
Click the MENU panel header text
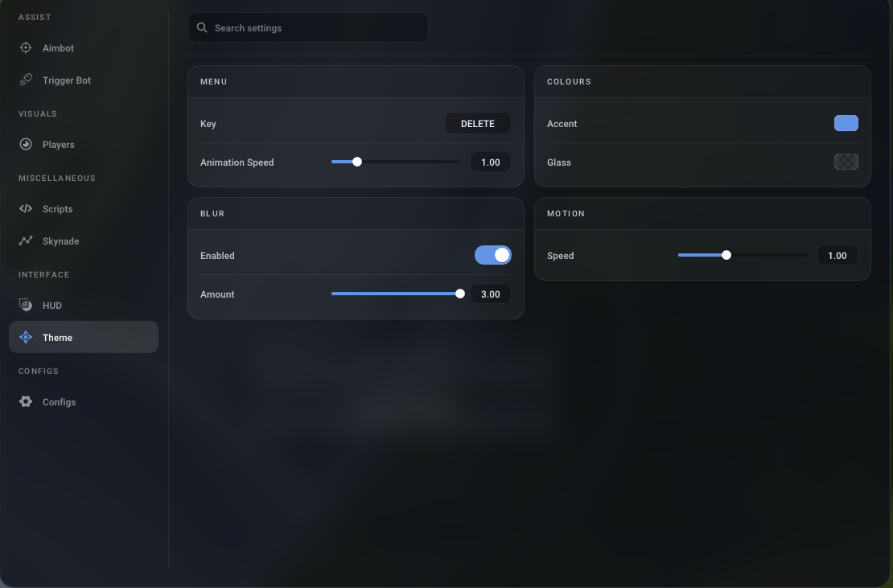[213, 81]
